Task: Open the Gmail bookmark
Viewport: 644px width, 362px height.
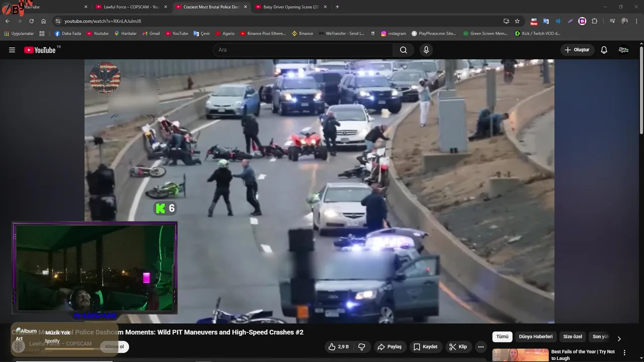Action: (x=150, y=34)
